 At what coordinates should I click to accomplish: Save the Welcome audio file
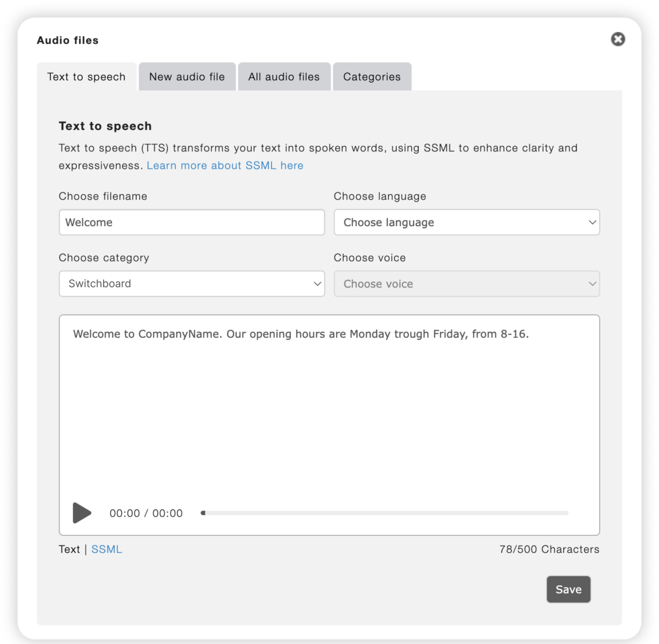(568, 589)
